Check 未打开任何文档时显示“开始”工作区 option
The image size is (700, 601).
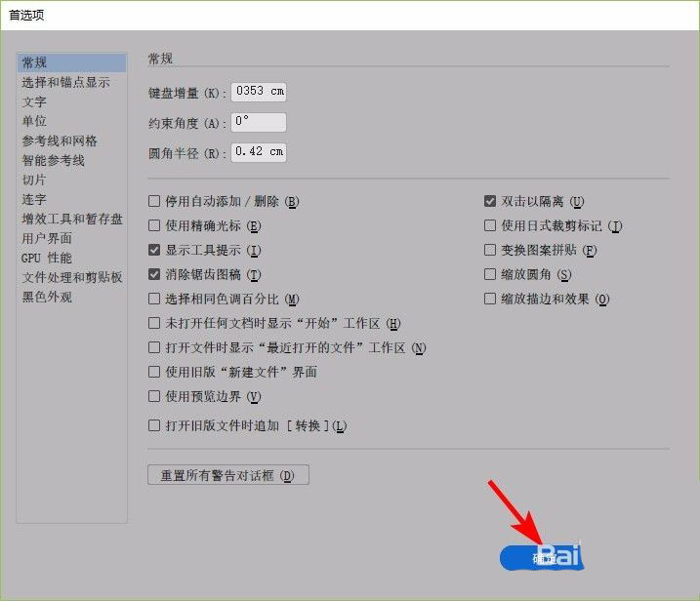pos(154,323)
